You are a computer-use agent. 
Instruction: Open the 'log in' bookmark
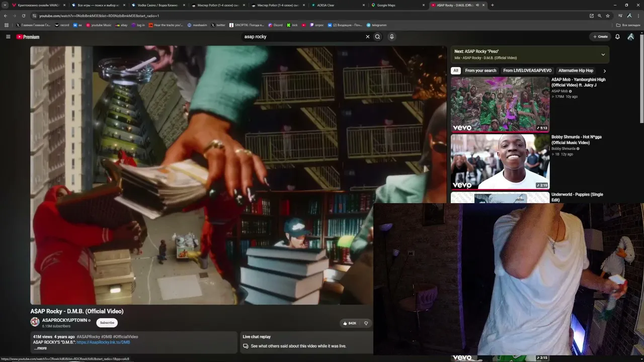[138, 25]
